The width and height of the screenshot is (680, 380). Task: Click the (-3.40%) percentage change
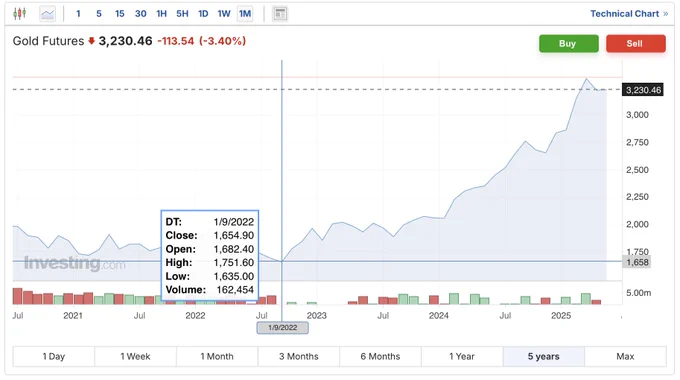pos(222,41)
